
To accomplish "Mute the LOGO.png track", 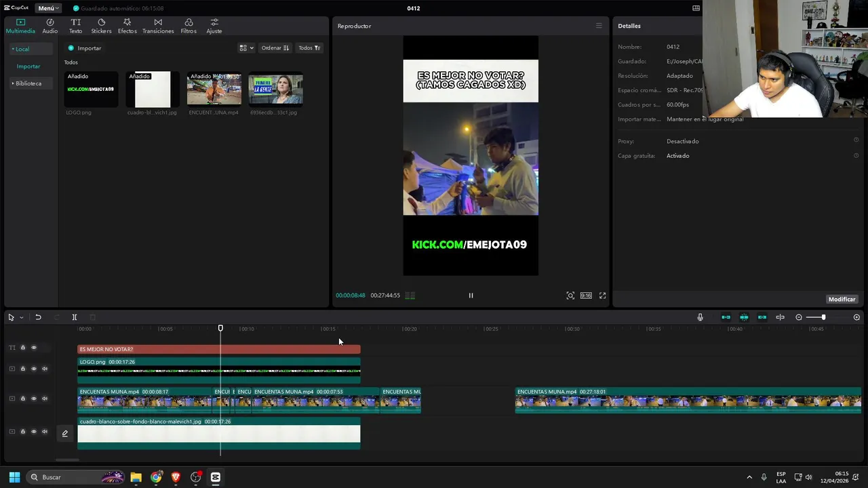I will click(x=45, y=369).
